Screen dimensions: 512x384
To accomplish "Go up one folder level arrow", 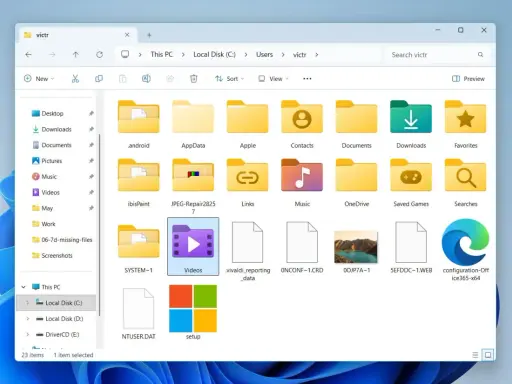I will [x=76, y=54].
